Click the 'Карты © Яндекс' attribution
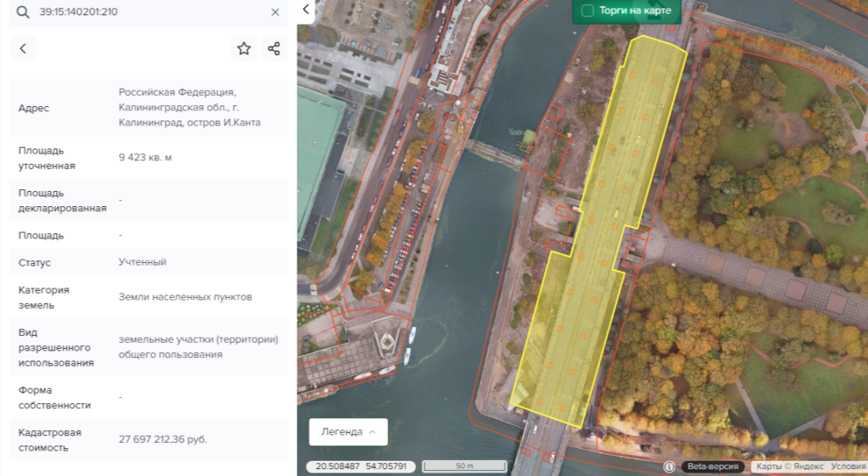This screenshot has width=868, height=476. click(790, 467)
